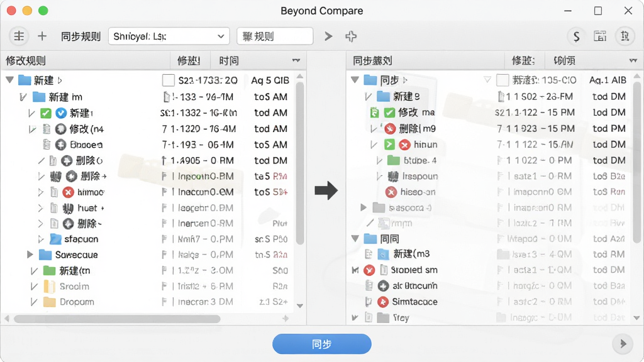This screenshot has height=362, width=644.
Task: Click the sfapuon blue folder icon
Action: pyautogui.click(x=55, y=239)
